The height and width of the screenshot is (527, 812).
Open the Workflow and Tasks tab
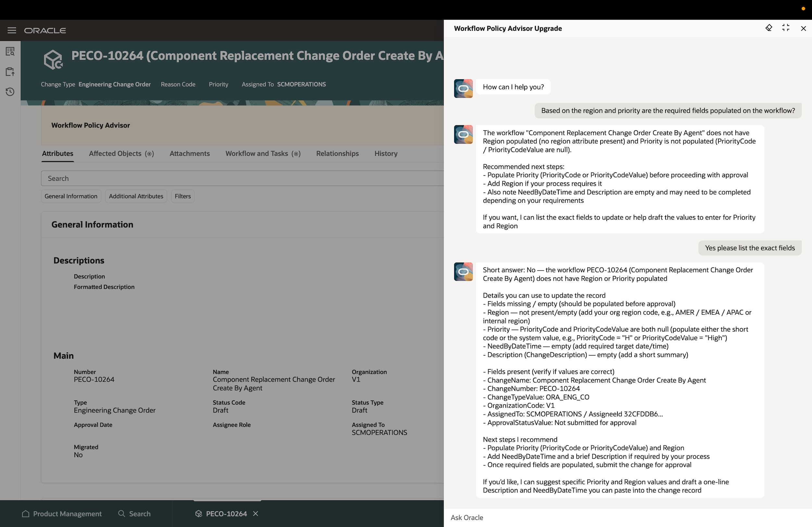[x=263, y=153]
